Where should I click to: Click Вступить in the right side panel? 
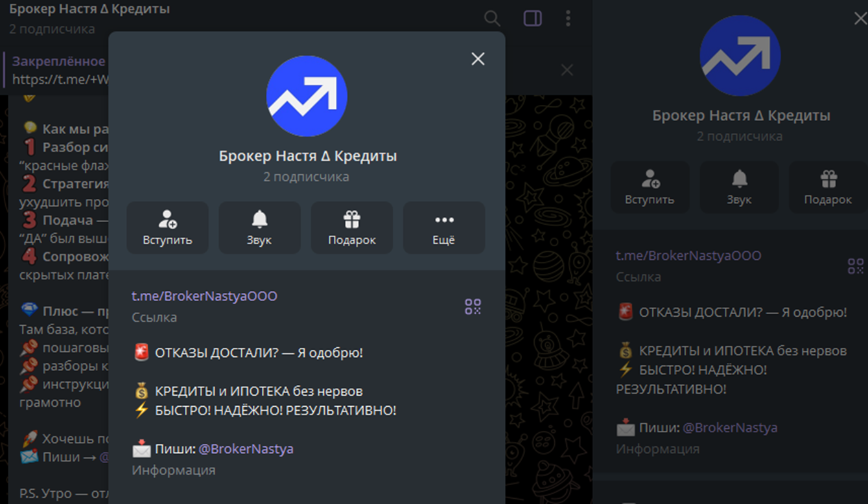click(x=650, y=187)
